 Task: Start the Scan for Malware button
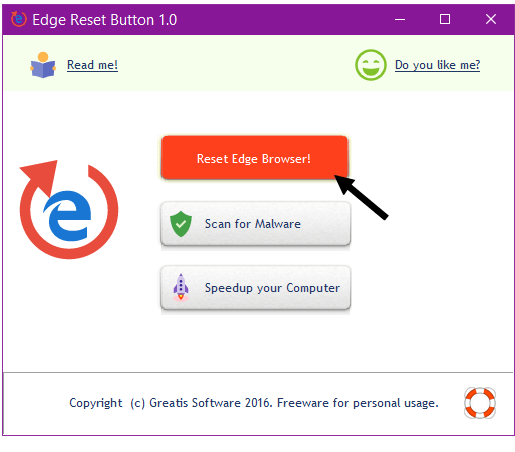[255, 224]
